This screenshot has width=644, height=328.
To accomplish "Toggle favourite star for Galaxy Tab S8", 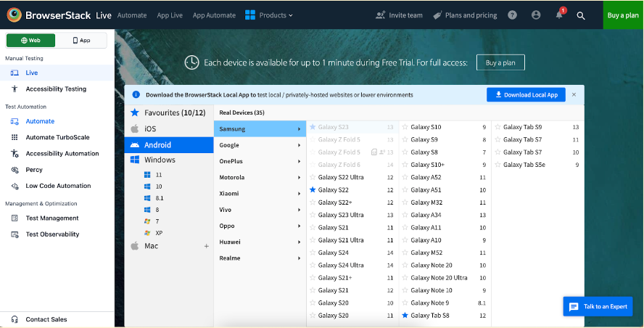I will (x=405, y=316).
